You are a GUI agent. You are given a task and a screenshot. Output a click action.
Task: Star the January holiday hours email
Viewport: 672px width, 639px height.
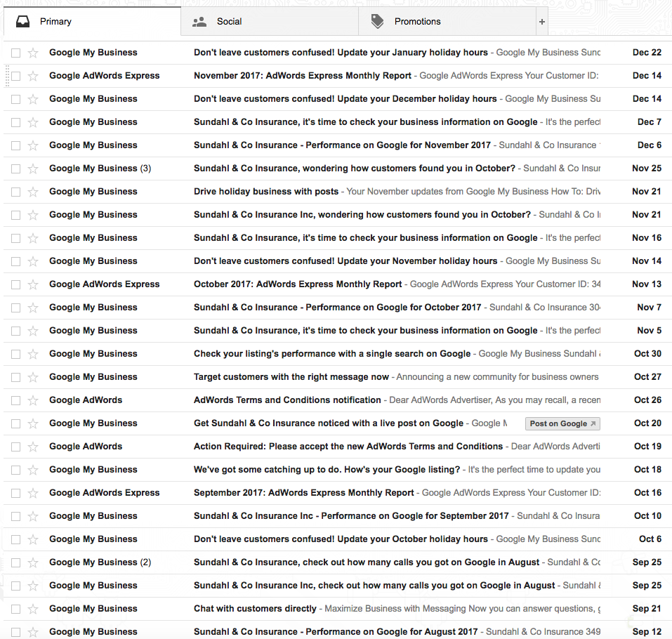[33, 53]
